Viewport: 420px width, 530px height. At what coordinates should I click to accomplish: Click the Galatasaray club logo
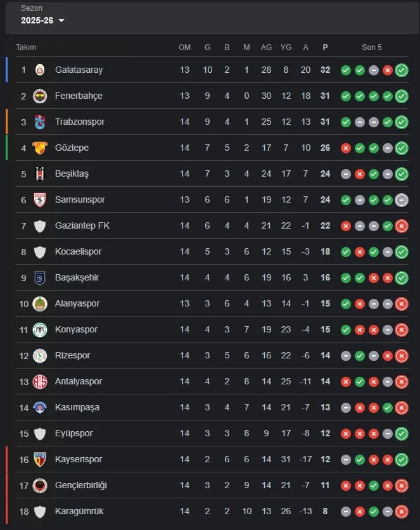pyautogui.click(x=40, y=70)
